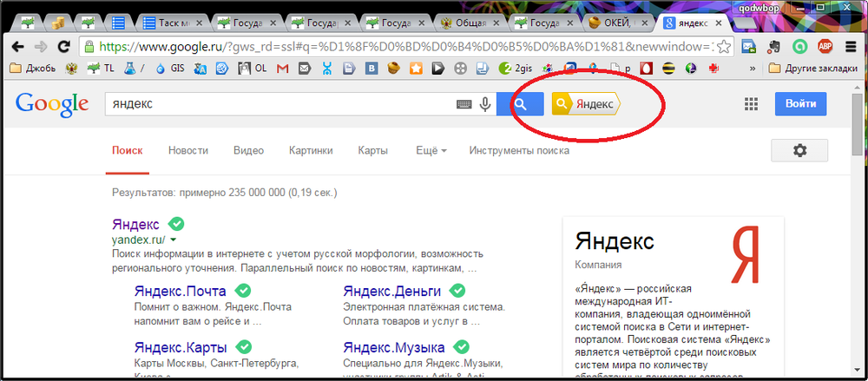Open the Beeline striped-ball bookmark

click(668, 69)
